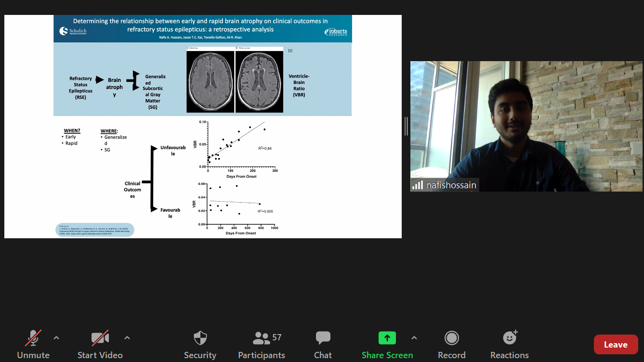
Task: Start Video camera toggle
Action: click(100, 344)
